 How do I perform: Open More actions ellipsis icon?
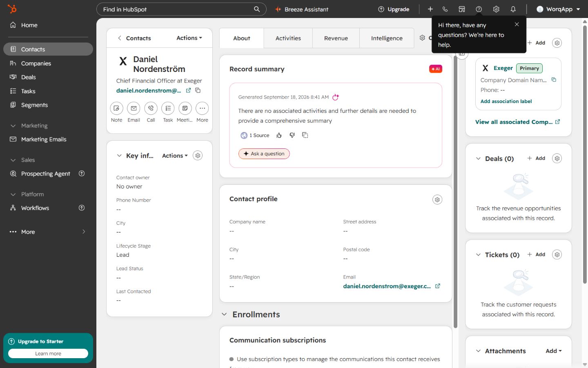(202, 108)
